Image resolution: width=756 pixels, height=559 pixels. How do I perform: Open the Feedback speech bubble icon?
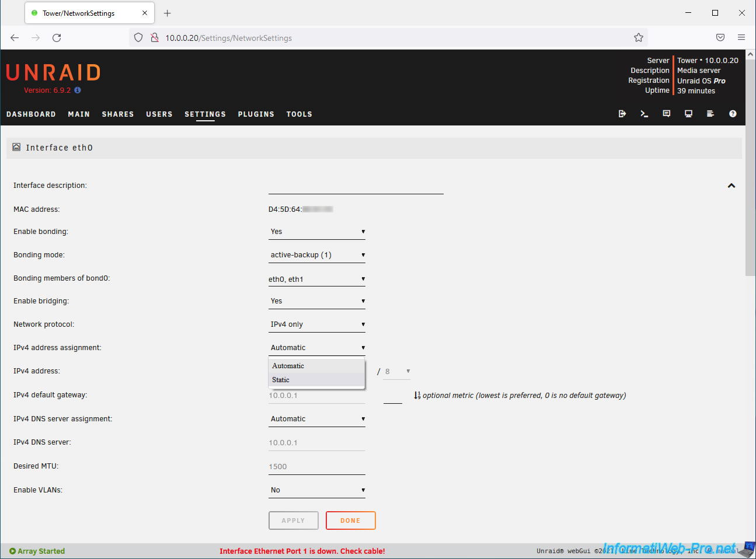[x=666, y=114]
